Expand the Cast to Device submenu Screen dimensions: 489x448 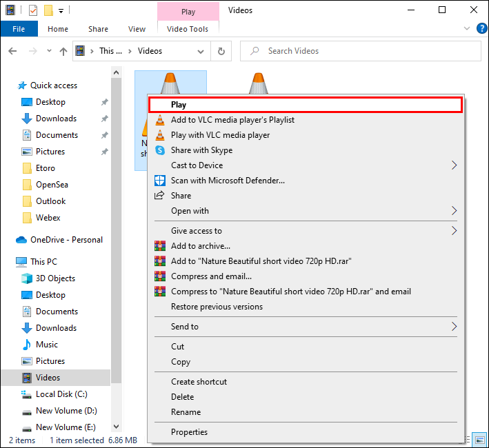pos(306,165)
